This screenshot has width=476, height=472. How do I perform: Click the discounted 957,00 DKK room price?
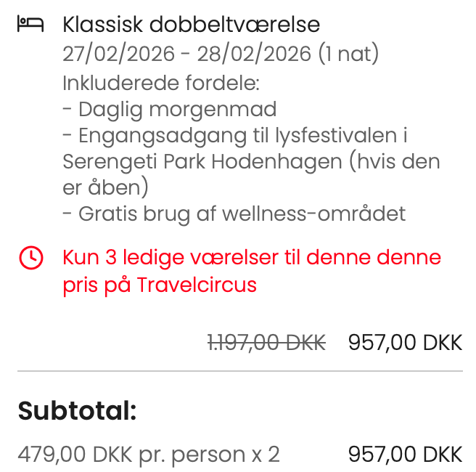click(405, 342)
